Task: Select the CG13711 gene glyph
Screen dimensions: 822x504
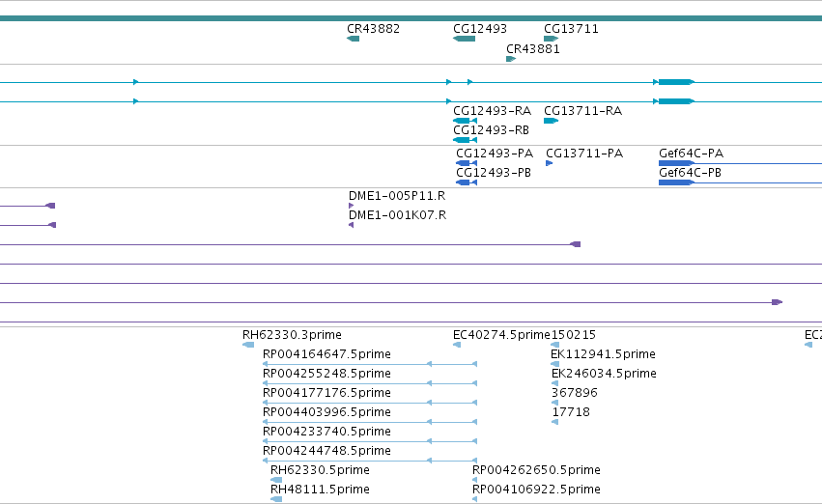Action: click(552, 39)
